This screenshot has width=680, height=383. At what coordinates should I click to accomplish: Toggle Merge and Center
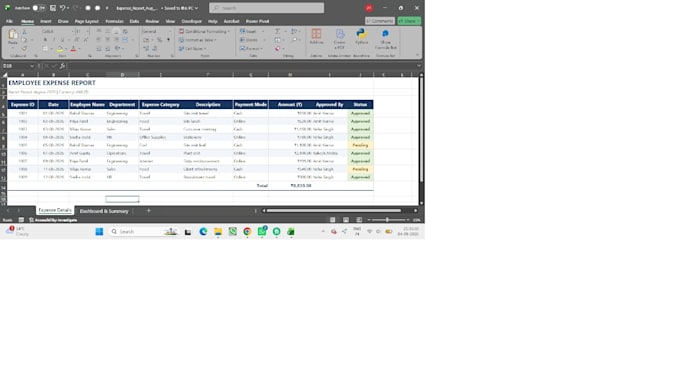coord(125,40)
